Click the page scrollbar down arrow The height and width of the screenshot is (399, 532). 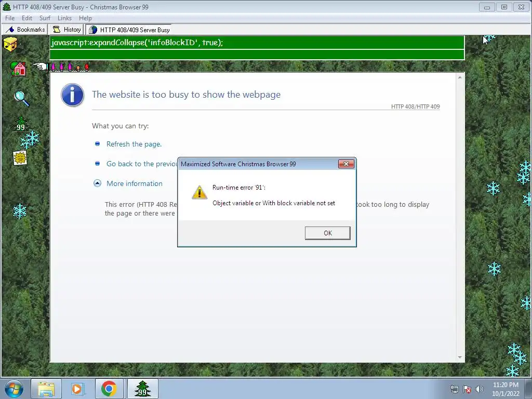coord(460,357)
